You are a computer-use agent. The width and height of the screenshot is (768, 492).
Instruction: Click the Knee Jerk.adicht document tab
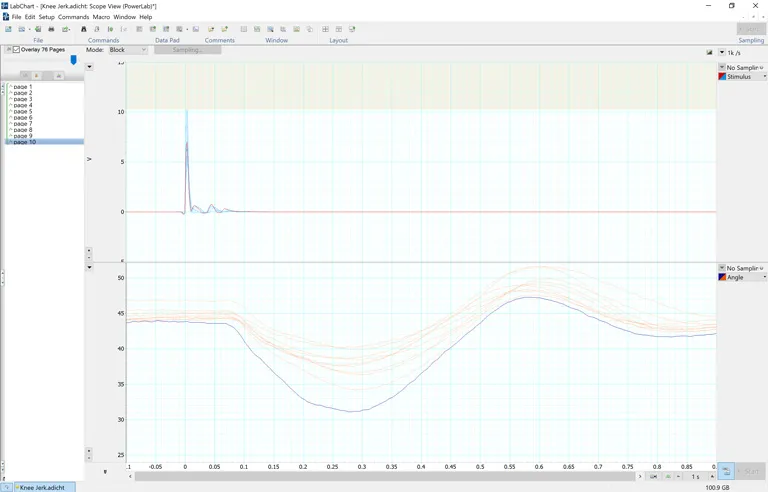[x=40, y=487]
